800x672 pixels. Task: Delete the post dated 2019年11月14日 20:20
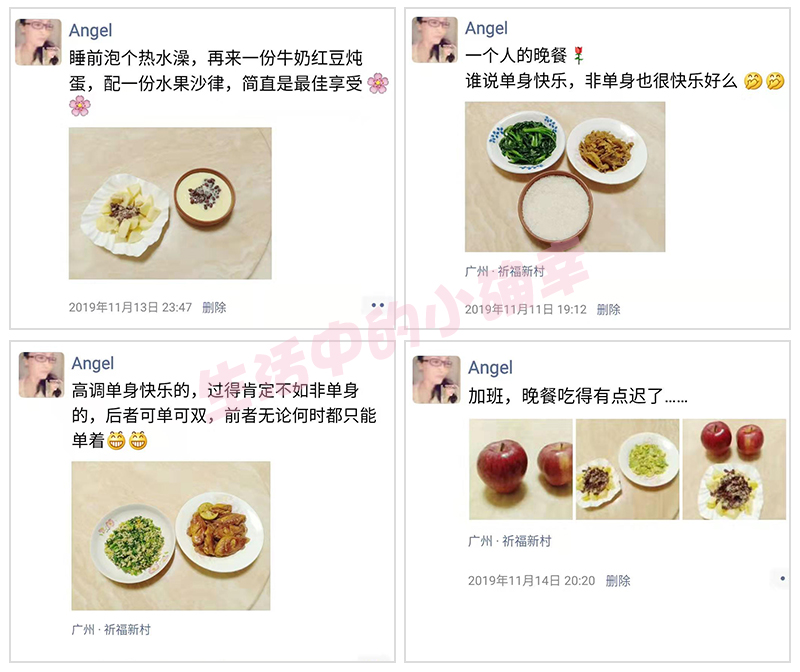click(618, 581)
